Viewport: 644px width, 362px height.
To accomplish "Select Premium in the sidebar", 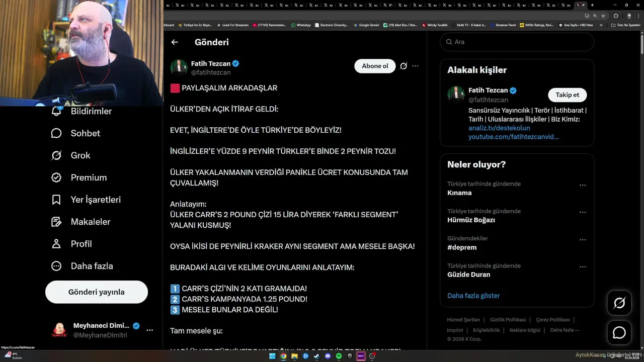I will coord(79,177).
